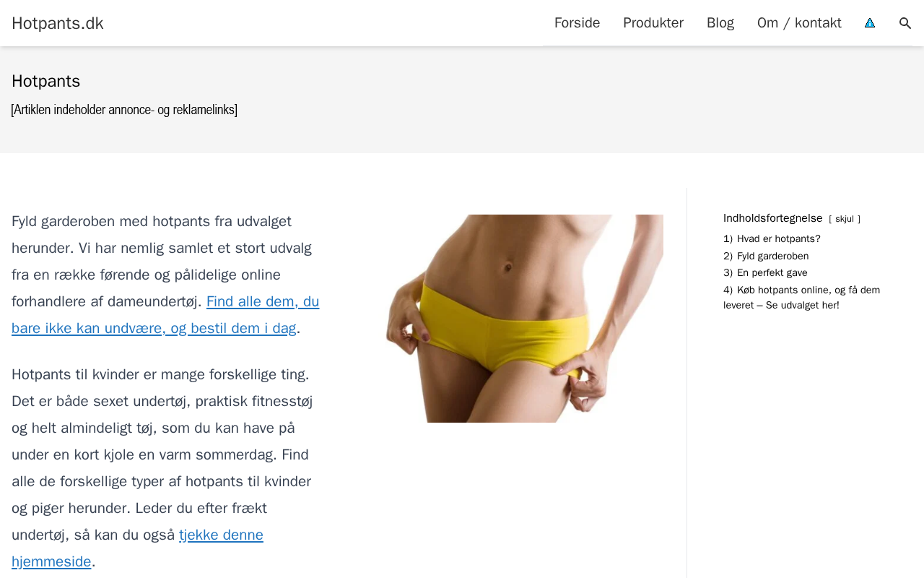924x578 pixels.
Task: Click the yellow hotpants product image
Action: coord(524,319)
